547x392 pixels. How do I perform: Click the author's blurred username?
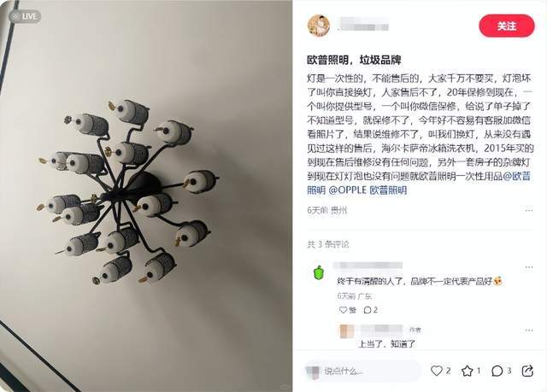tap(362, 25)
